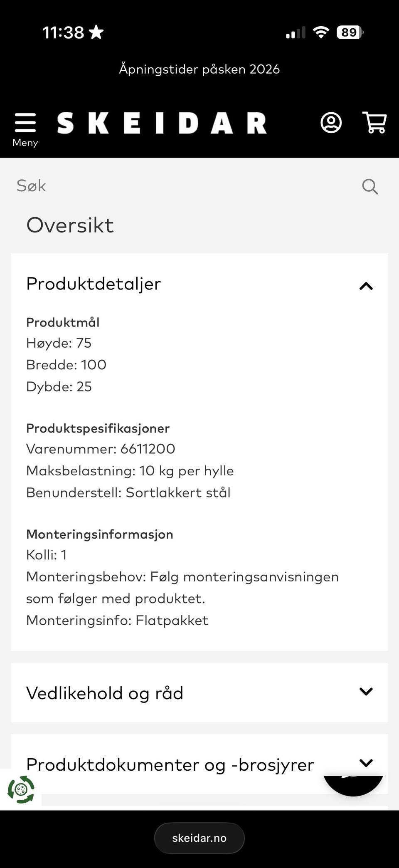Tap the Varenummer 6611200 line
Image resolution: width=399 pixels, height=868 pixels.
coord(101,449)
